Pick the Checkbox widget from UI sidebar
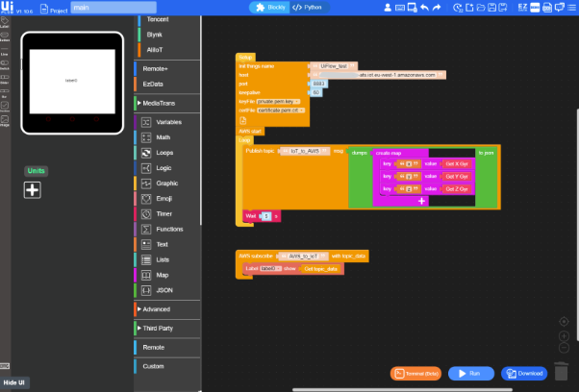 (x=5, y=107)
